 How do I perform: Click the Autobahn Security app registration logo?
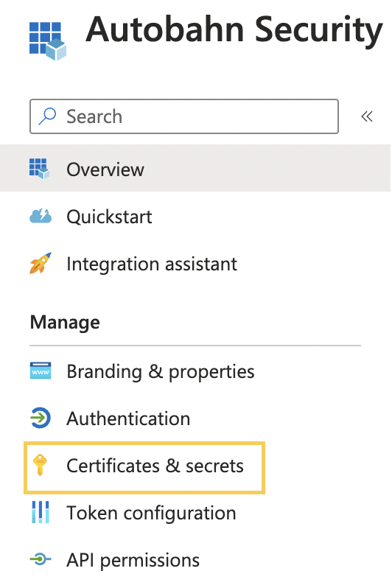(48, 41)
